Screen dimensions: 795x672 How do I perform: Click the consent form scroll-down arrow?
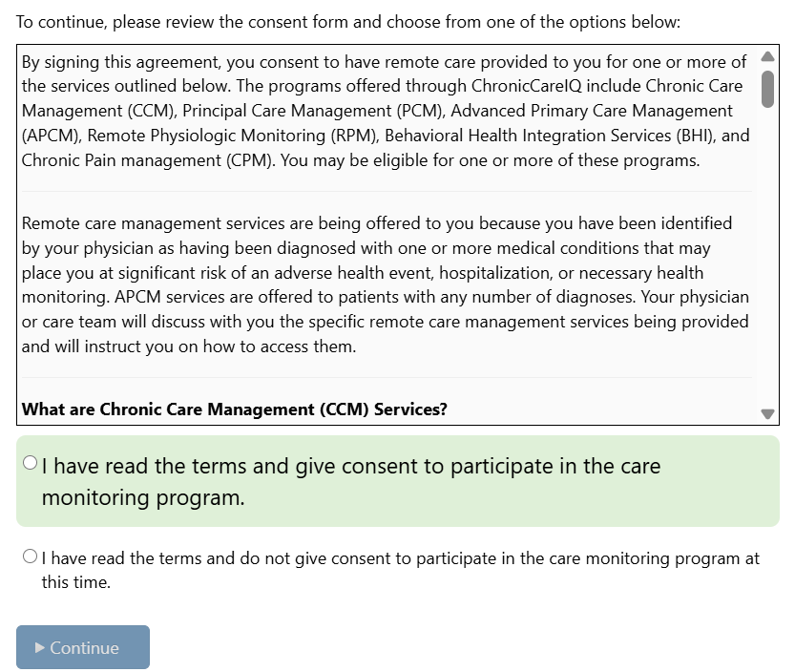(767, 414)
